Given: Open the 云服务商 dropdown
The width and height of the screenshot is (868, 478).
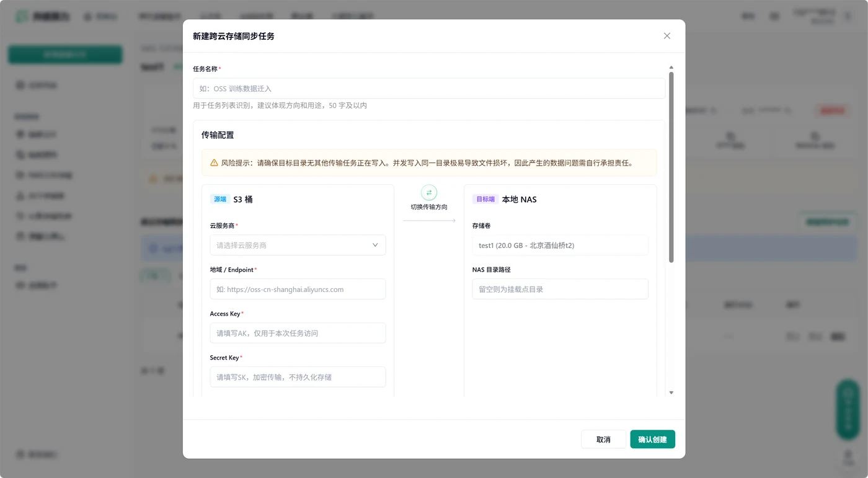Looking at the screenshot, I should coord(298,245).
